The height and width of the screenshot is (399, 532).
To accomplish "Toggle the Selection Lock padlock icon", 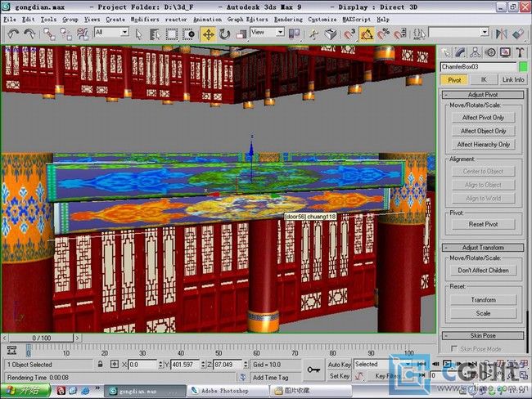I will click(x=100, y=365).
